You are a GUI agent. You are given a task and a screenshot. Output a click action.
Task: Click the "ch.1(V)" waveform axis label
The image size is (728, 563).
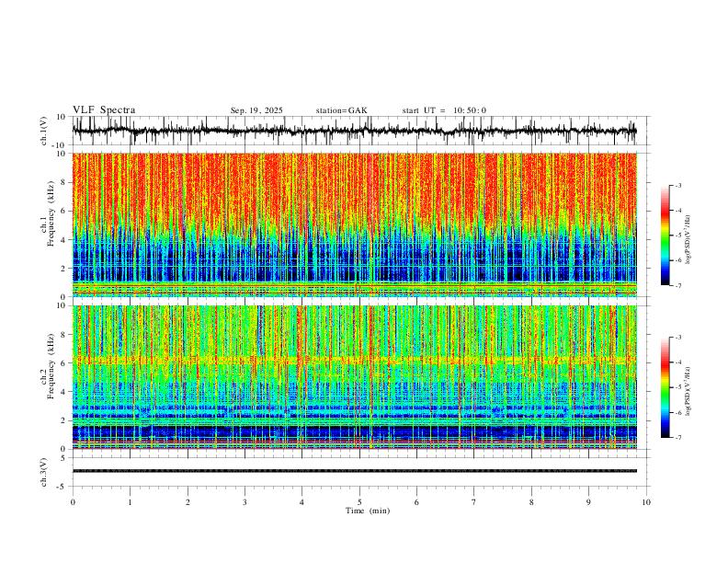point(44,131)
